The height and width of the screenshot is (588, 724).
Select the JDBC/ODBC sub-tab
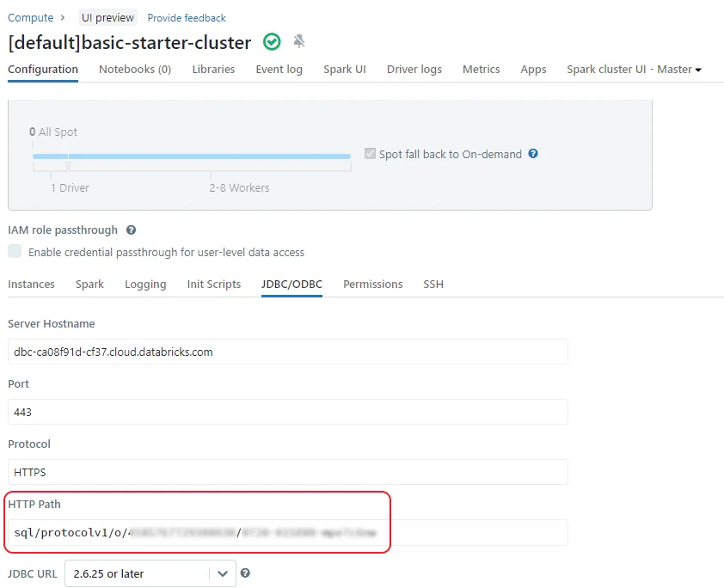[291, 285]
